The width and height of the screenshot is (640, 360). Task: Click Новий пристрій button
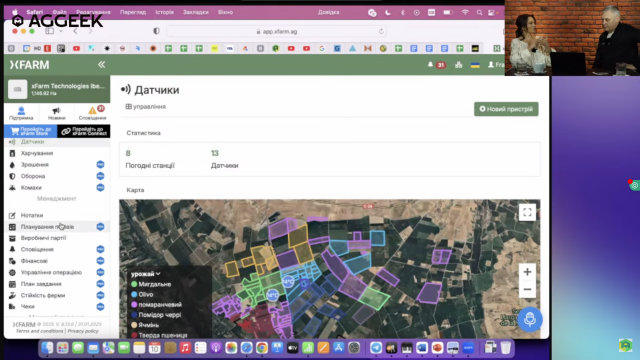click(x=506, y=109)
